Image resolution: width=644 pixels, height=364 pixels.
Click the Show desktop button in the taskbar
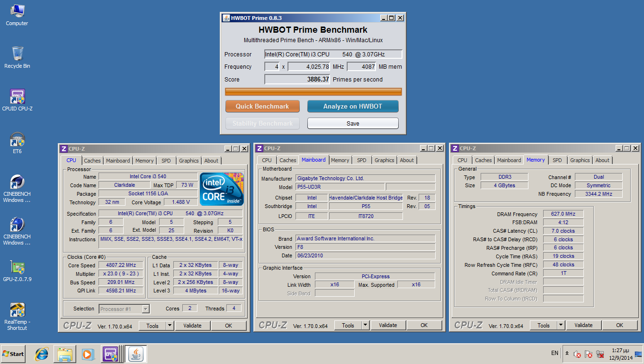coord(639,354)
